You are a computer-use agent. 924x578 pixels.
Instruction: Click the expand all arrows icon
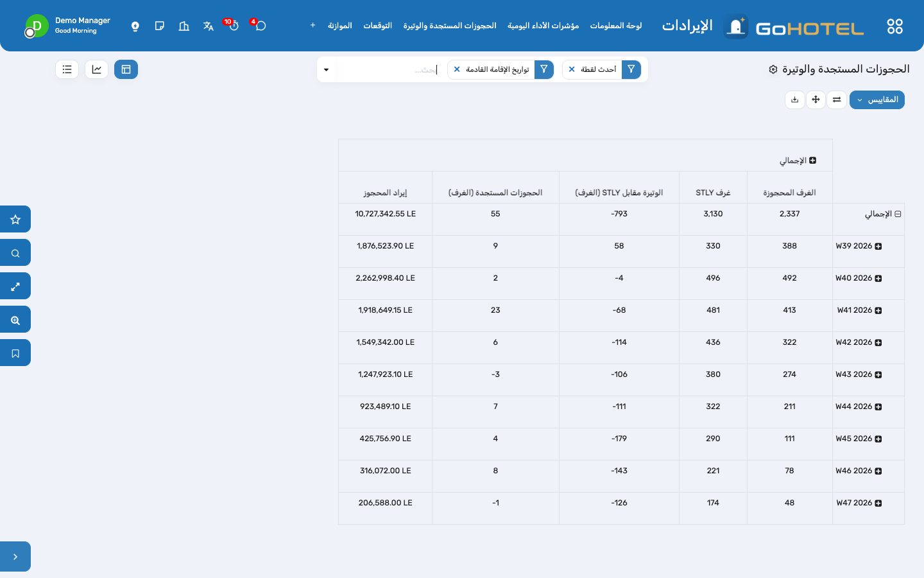click(x=816, y=100)
